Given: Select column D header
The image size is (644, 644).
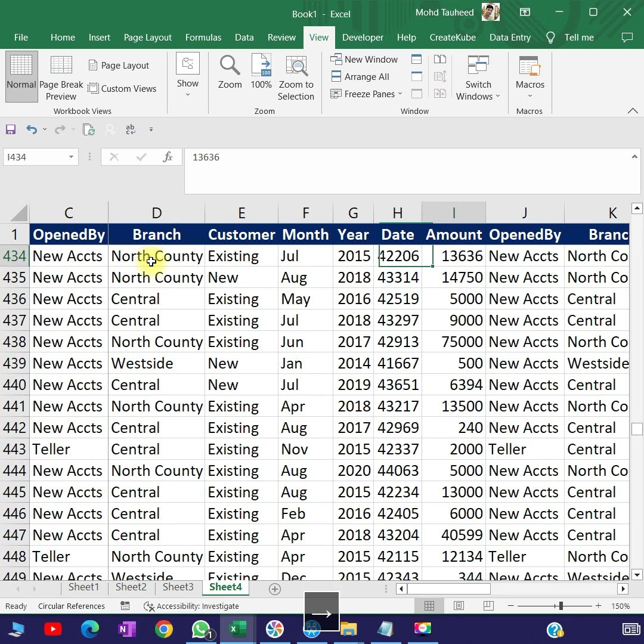Looking at the screenshot, I should [156, 213].
